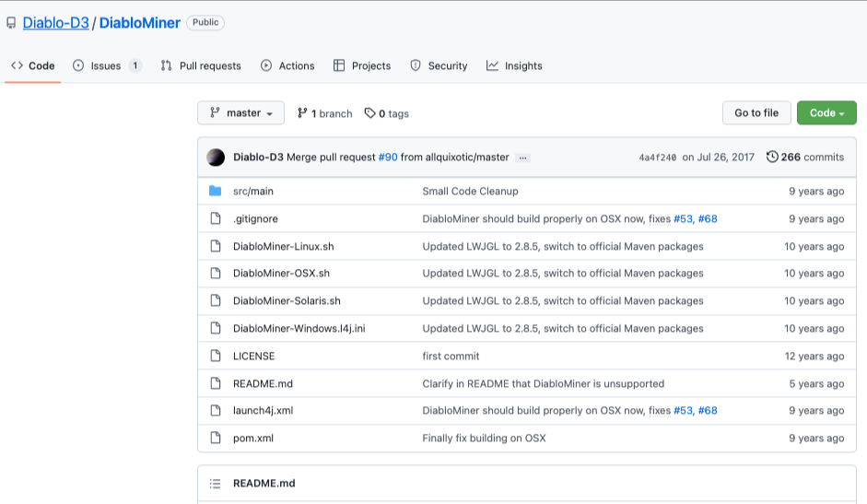This screenshot has height=504, width=867.
Task: Open pom.xml file
Action: point(253,439)
